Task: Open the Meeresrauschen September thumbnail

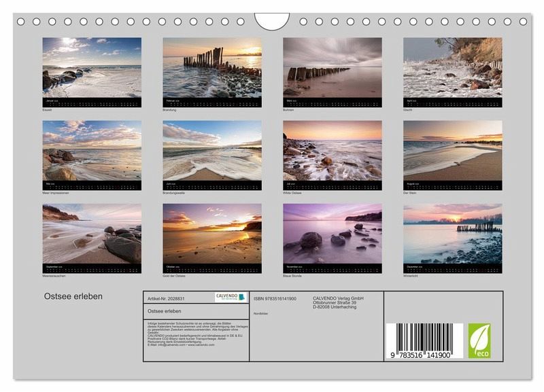Action: click(92, 234)
